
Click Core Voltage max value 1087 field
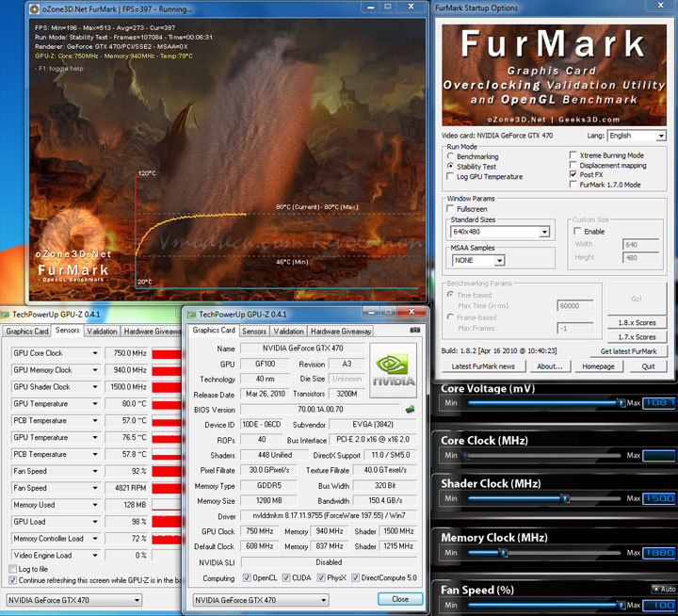(659, 403)
